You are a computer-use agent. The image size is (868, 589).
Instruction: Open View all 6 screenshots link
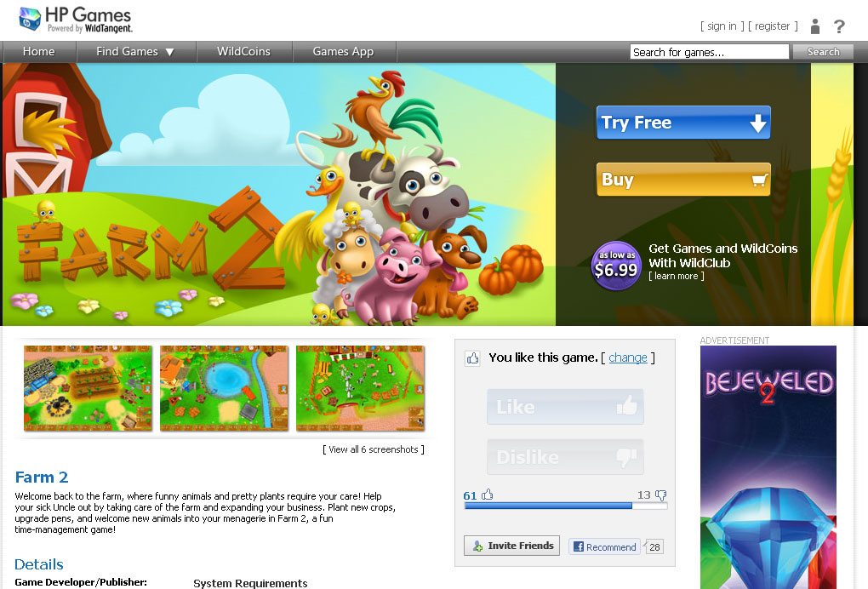[374, 449]
